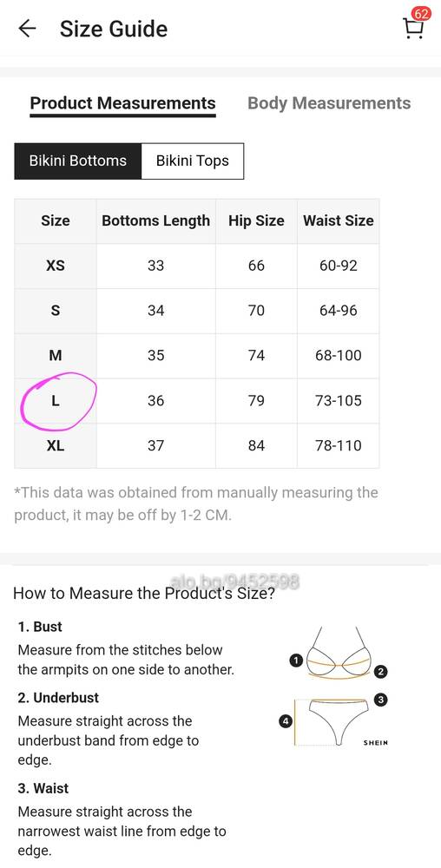Select the Bikini Bottoms toggle button
Viewport: 441px width, 868px height.
[78, 161]
